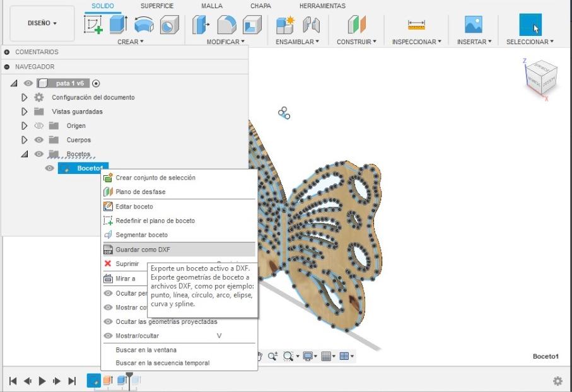Click the Insert image icon
Screen dimensions: 572x392
(x=474, y=25)
